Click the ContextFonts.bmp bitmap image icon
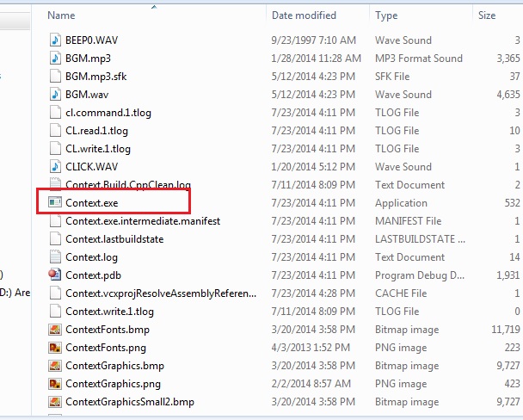 pos(55,330)
